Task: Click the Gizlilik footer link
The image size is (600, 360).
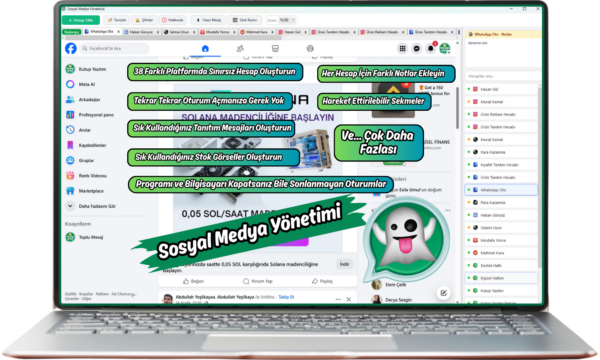Action: (x=70, y=294)
